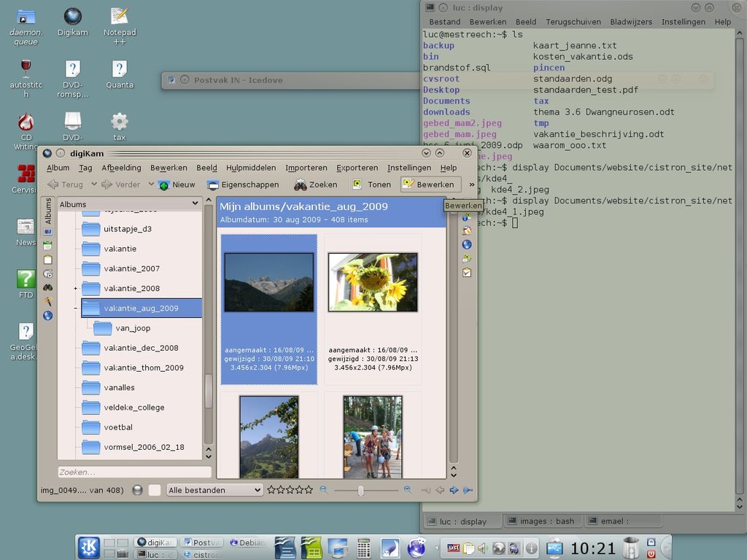Image resolution: width=747 pixels, height=560 pixels.
Task: Open the tags sidebar tab icon
Action: pyautogui.click(x=47, y=260)
